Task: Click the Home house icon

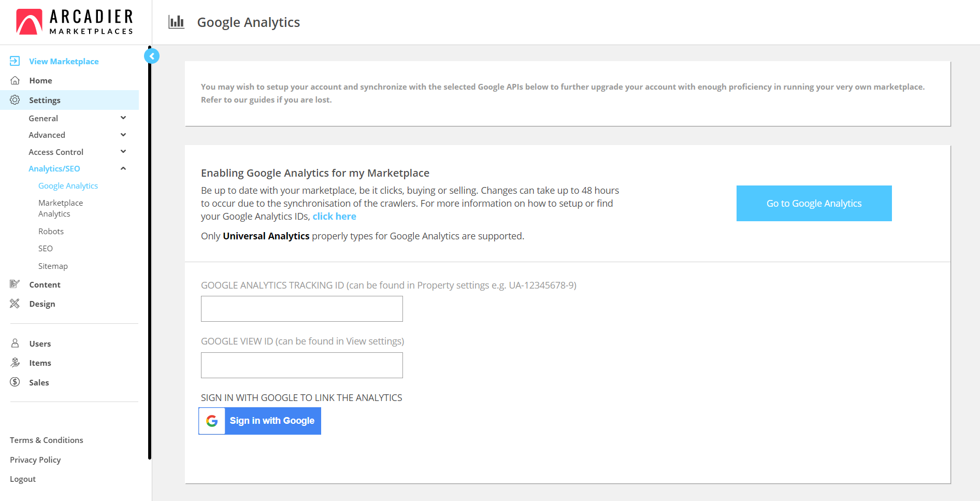Action: point(15,80)
